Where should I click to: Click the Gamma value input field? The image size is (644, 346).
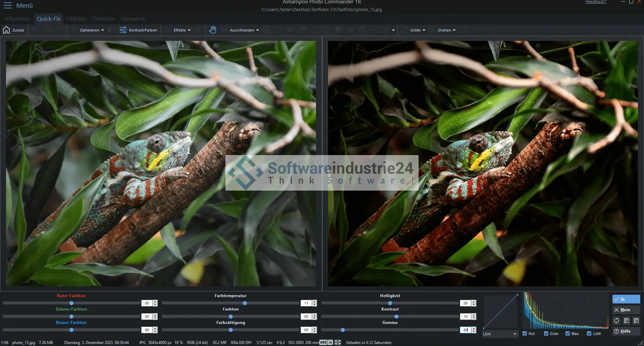[465, 330]
